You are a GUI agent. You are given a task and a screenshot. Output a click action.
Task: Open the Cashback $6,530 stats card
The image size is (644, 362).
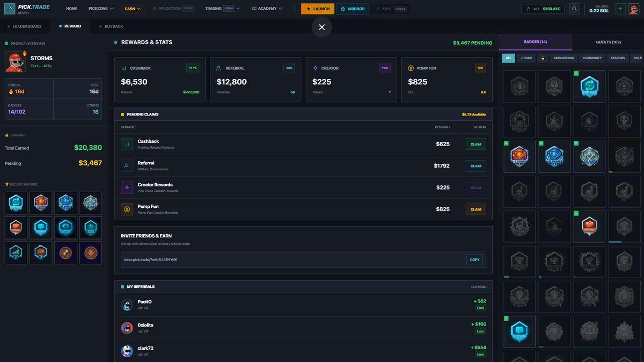(x=160, y=79)
